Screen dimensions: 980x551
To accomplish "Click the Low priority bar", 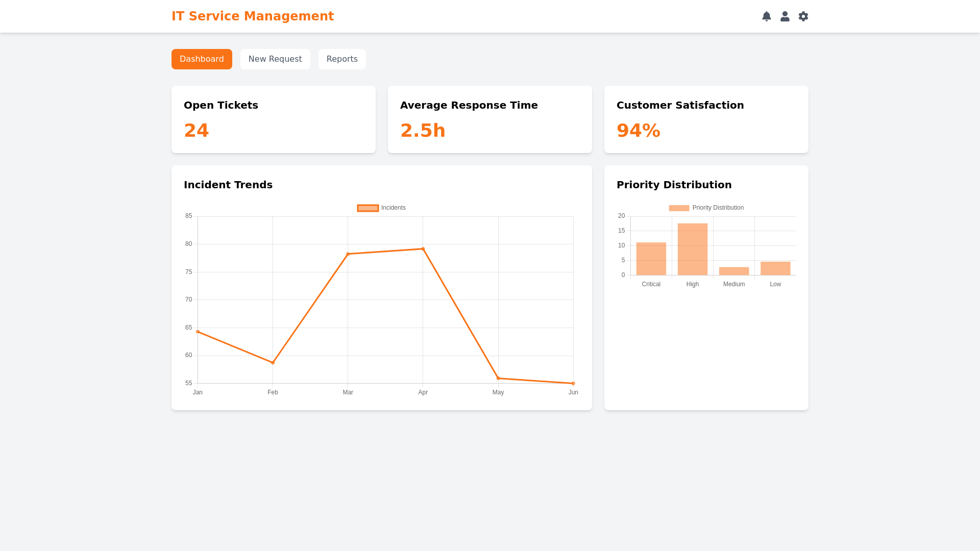I will pos(775,268).
